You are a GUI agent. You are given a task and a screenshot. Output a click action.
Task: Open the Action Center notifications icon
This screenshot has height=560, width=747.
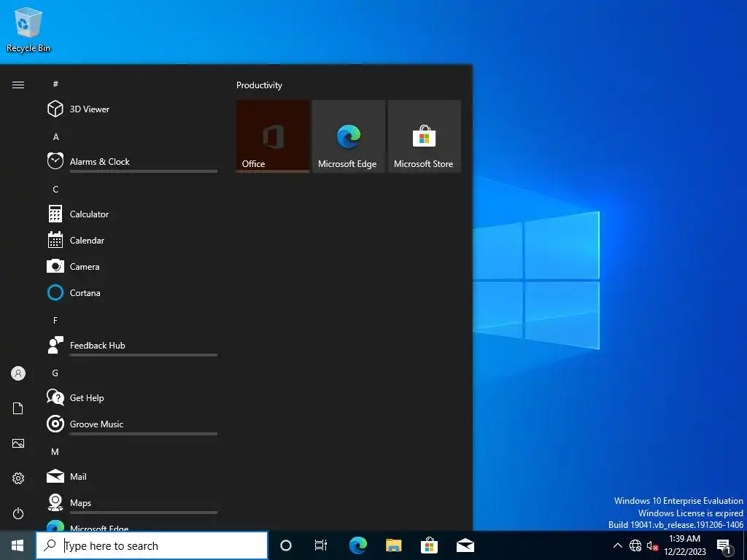tap(724, 546)
